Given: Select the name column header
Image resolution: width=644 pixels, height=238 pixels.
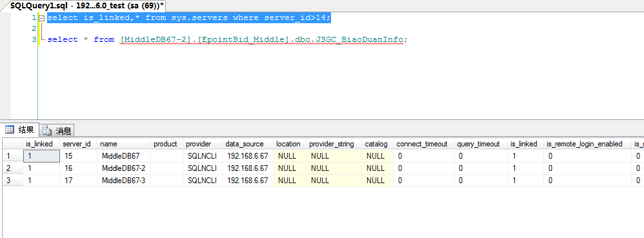Looking at the screenshot, I should coord(124,144).
